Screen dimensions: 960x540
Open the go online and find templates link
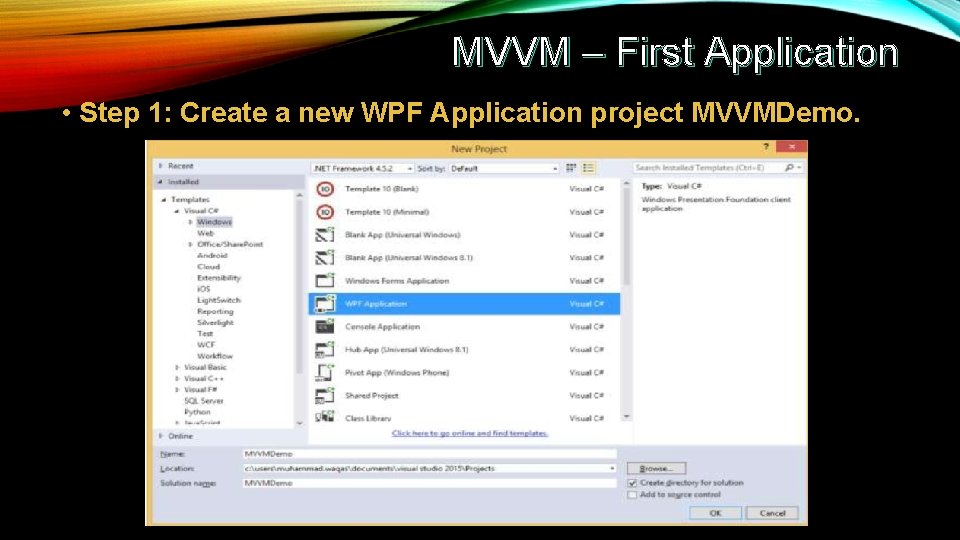point(470,433)
